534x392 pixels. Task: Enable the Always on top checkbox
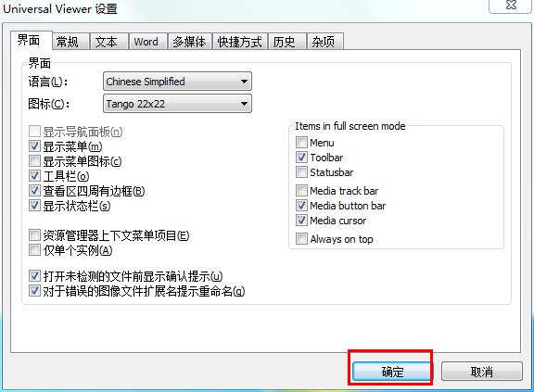tap(301, 238)
